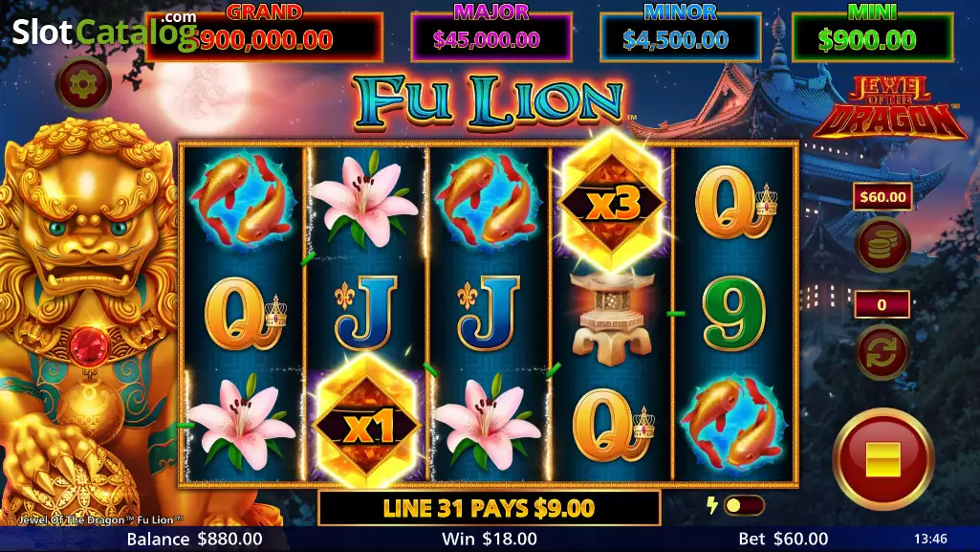Click the green 9 symbol
980x552 pixels.
click(x=733, y=313)
